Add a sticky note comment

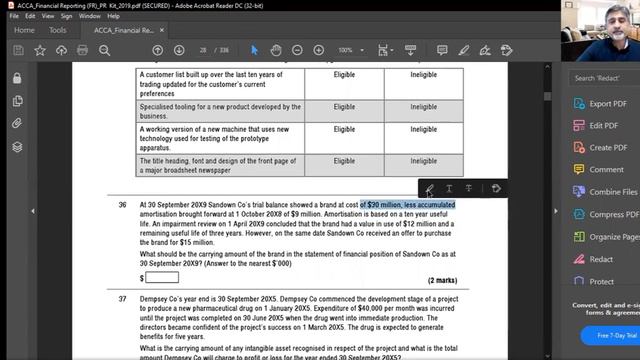click(x=442, y=50)
